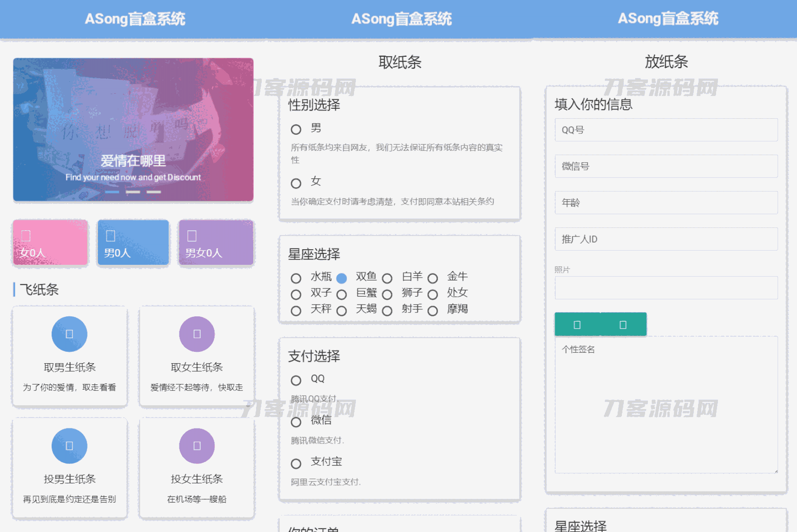Image resolution: width=797 pixels, height=532 pixels.
Task: Click the 取男生纸条 card title
Action: (70, 367)
